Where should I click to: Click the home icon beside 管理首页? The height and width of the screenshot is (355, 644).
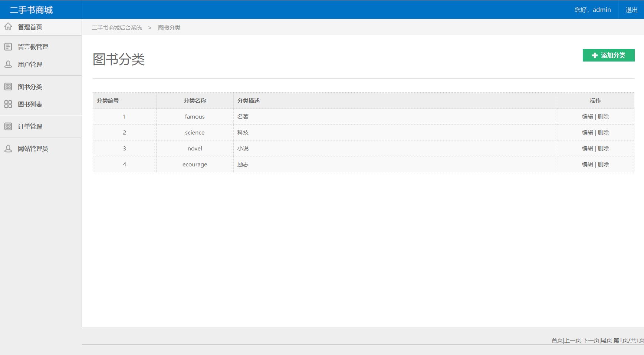(8, 27)
